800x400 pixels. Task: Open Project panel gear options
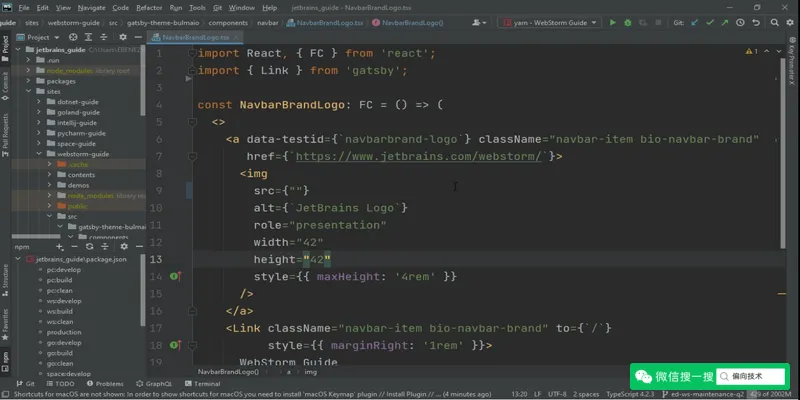123,37
